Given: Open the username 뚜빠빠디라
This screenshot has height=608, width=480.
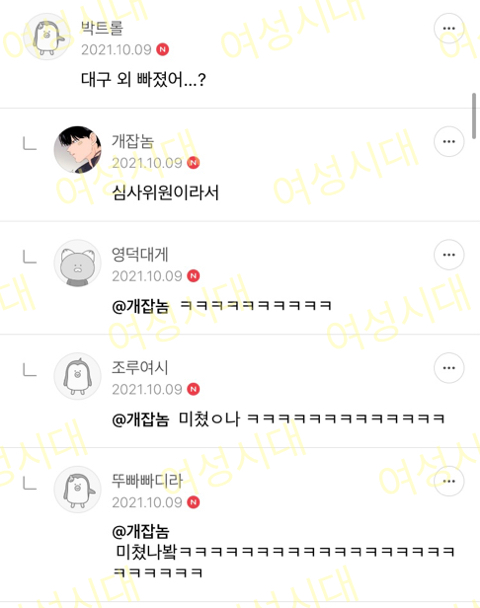Looking at the screenshot, I should tap(147, 481).
